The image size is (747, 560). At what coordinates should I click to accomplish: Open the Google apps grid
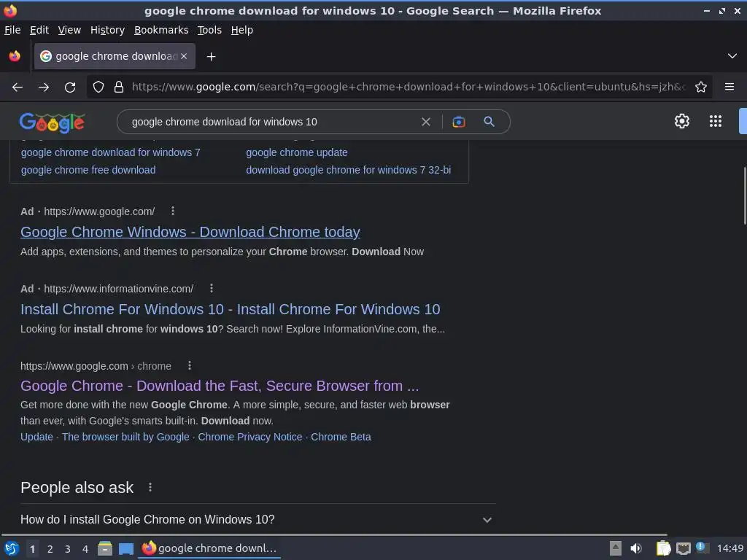click(x=716, y=121)
